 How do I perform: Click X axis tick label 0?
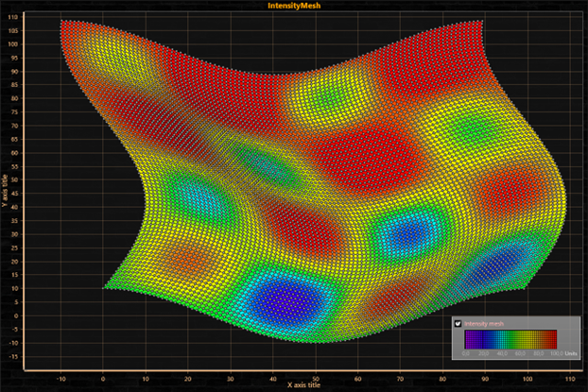(103, 379)
